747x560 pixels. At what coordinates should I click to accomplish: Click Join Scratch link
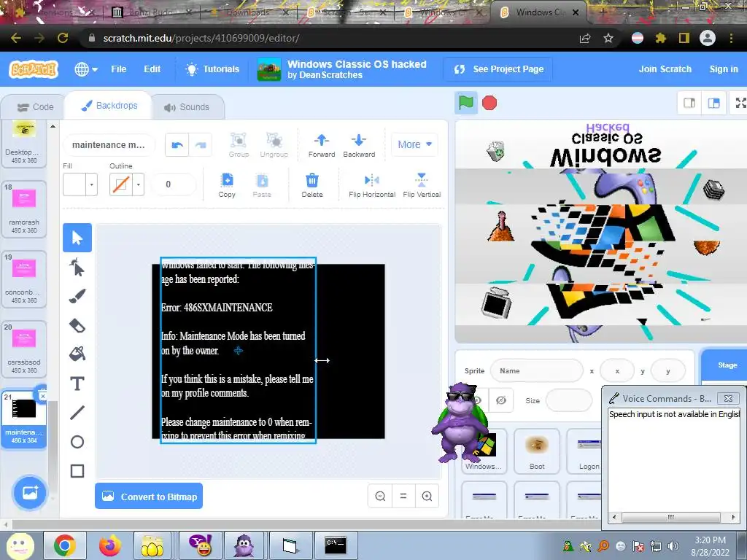[665, 69]
